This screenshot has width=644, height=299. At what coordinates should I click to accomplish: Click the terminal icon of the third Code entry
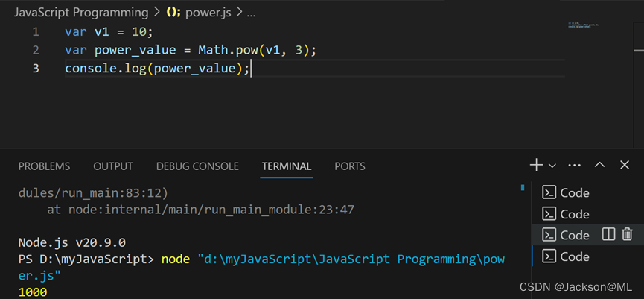(x=549, y=235)
